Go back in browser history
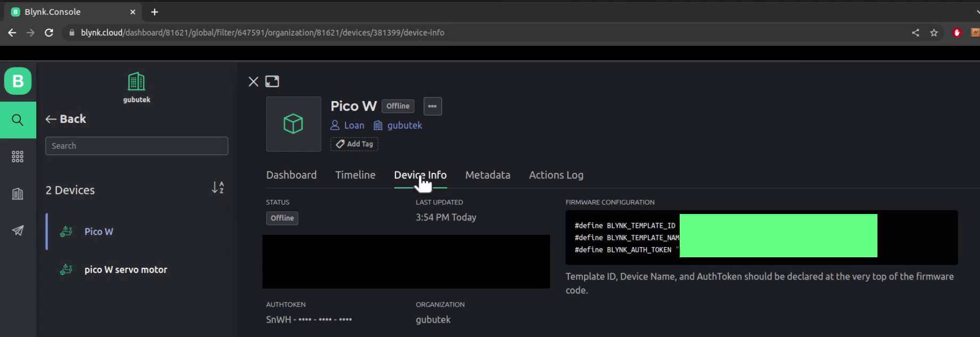 point(12,32)
